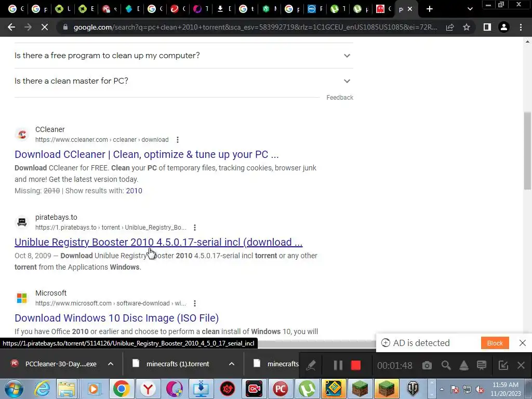Click the page vertical scrollbar thumb
532x399 pixels.
(527, 151)
